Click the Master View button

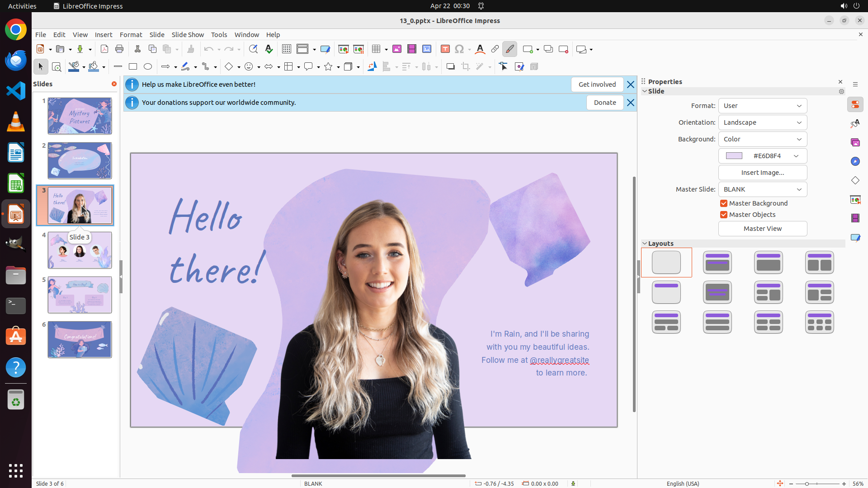pyautogui.click(x=762, y=229)
